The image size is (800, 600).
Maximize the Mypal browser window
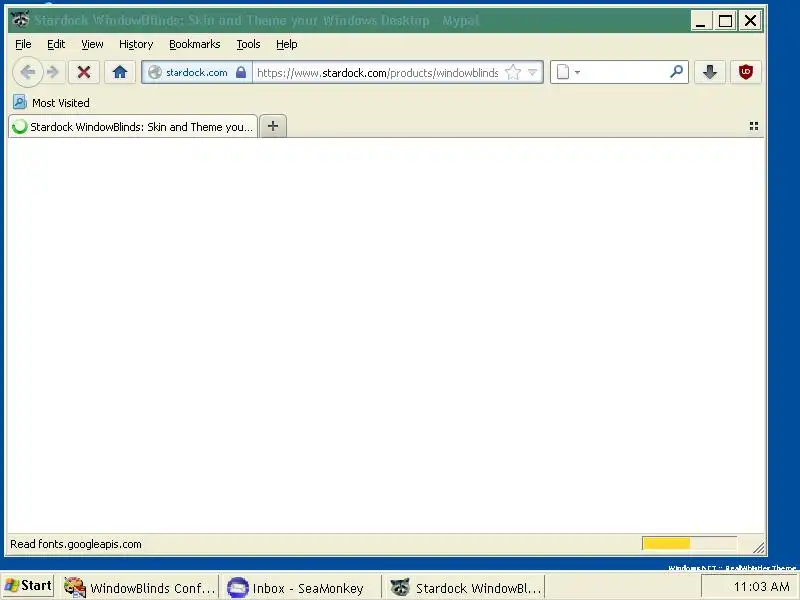725,21
